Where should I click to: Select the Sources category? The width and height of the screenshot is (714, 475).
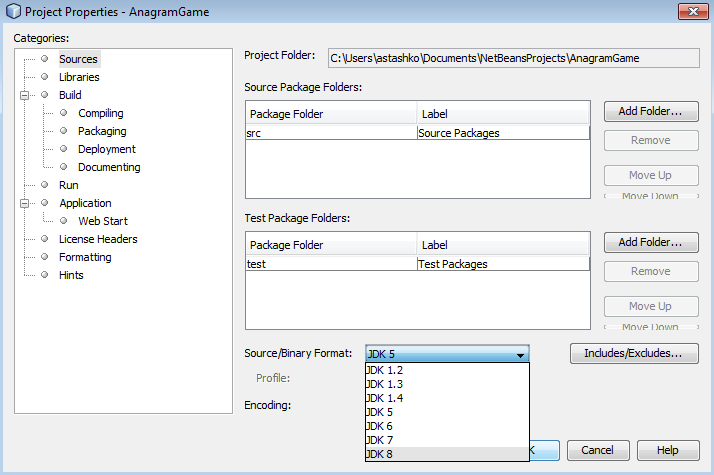tap(78, 59)
